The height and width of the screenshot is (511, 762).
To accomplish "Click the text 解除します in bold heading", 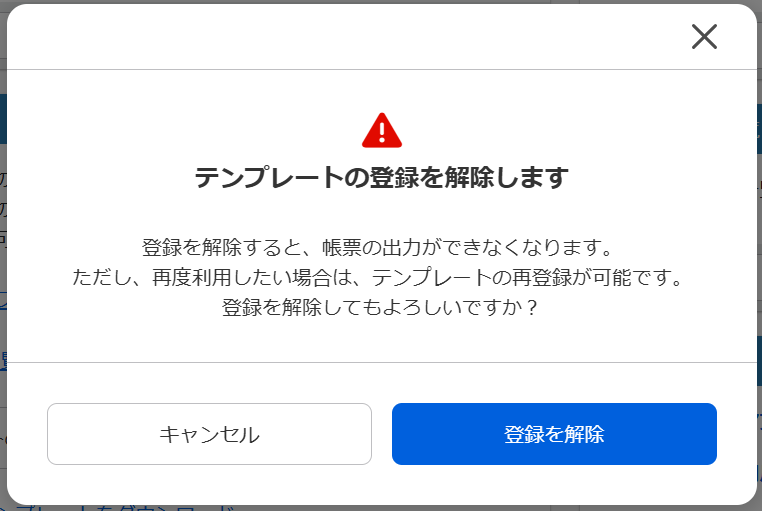I will click(506, 177).
